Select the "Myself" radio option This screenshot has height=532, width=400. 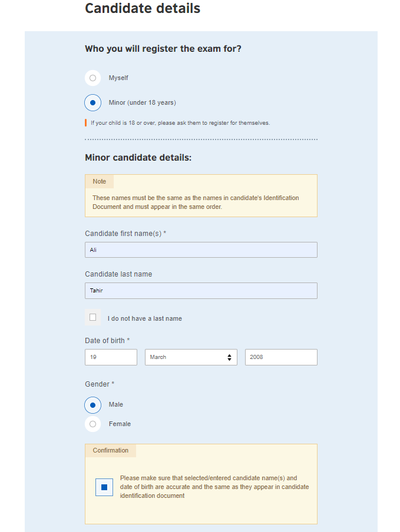[x=92, y=78]
